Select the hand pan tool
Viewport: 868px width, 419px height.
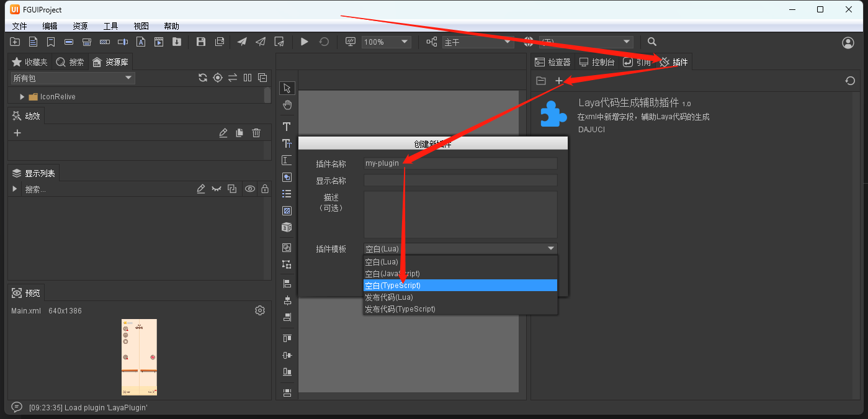click(x=287, y=104)
